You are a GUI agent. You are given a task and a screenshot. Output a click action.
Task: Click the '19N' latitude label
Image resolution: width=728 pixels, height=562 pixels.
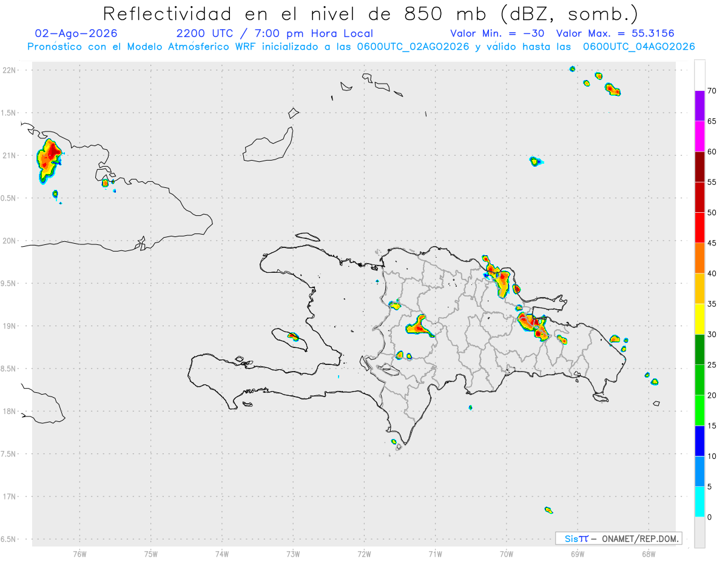pyautogui.click(x=9, y=326)
